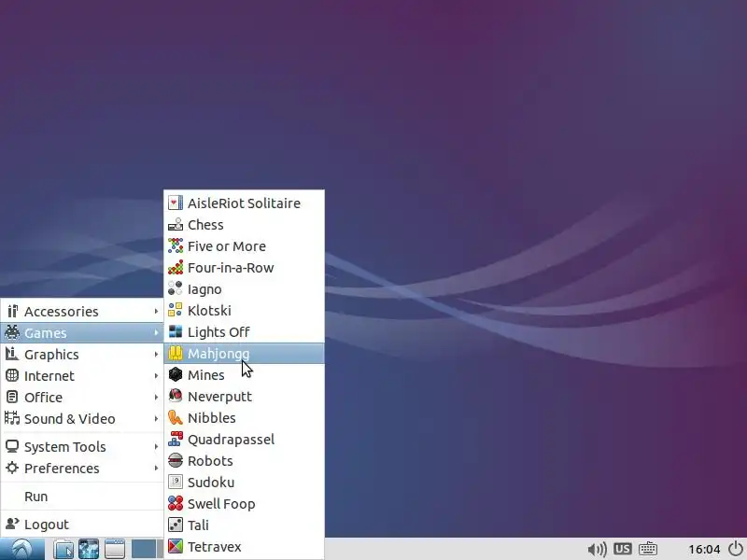Click the US keyboard layout indicator

[622, 549]
